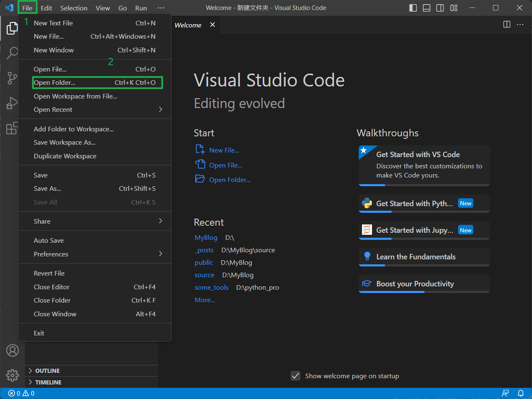Open the Manage gear icon

point(12,375)
